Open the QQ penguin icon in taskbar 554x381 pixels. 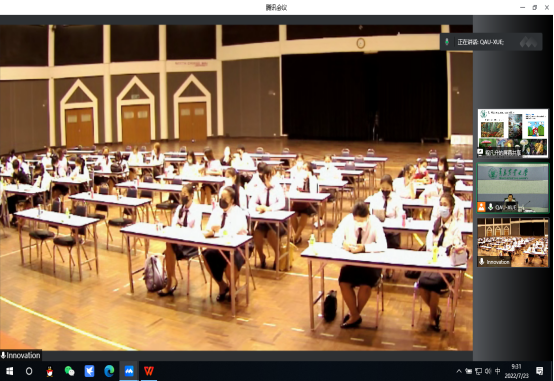point(50,371)
